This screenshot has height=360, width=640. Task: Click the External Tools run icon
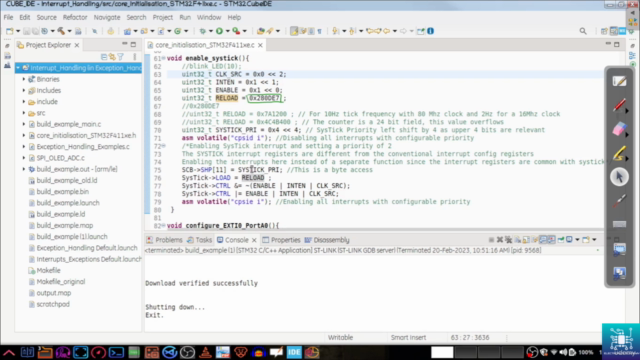pyautogui.click(x=236, y=31)
